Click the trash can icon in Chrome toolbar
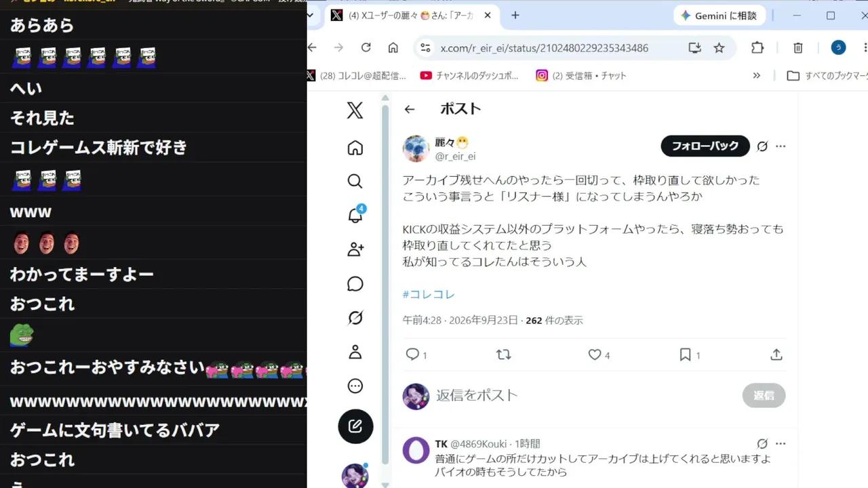 pos(798,47)
